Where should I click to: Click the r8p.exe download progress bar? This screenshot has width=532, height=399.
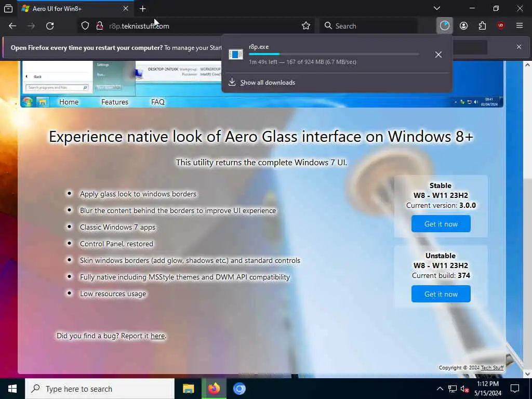click(x=334, y=54)
